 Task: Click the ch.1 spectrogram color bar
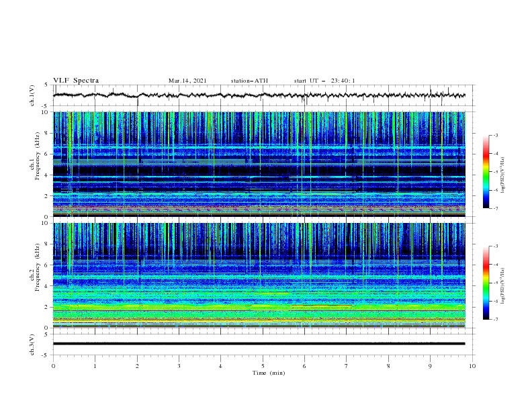click(486, 172)
